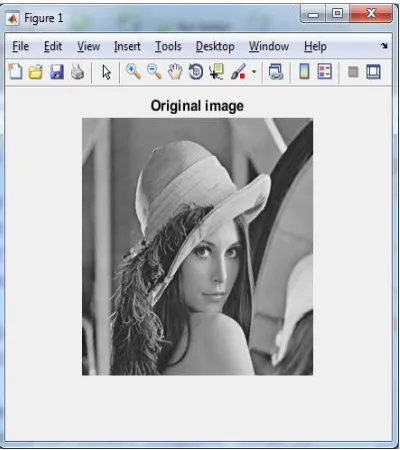
Task: Toggle the Insert Legend icon
Action: pyautogui.click(x=325, y=71)
